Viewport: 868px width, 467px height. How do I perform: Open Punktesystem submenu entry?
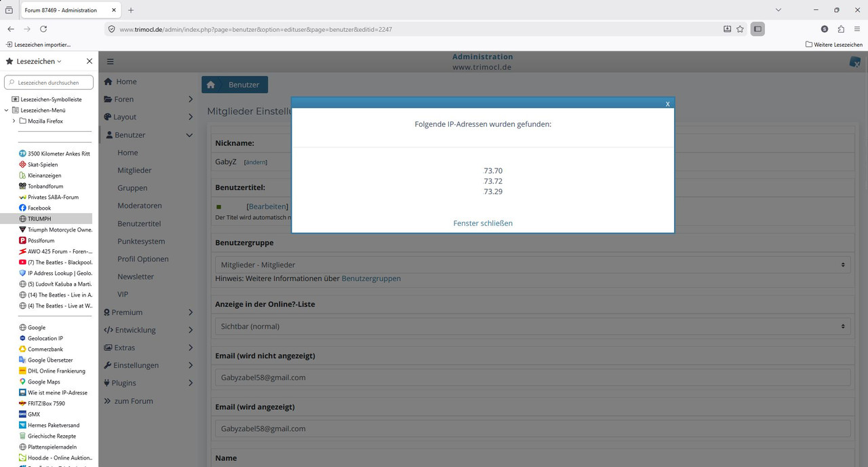click(141, 241)
